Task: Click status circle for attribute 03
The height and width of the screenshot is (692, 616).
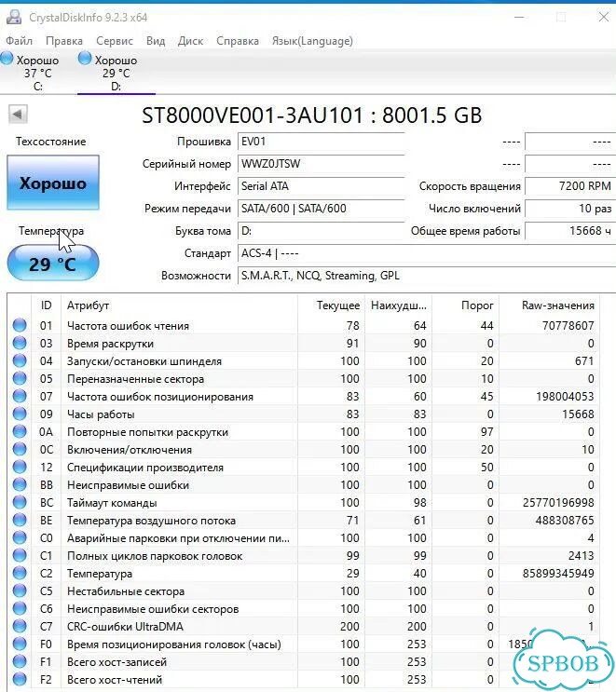Action: coord(20,343)
